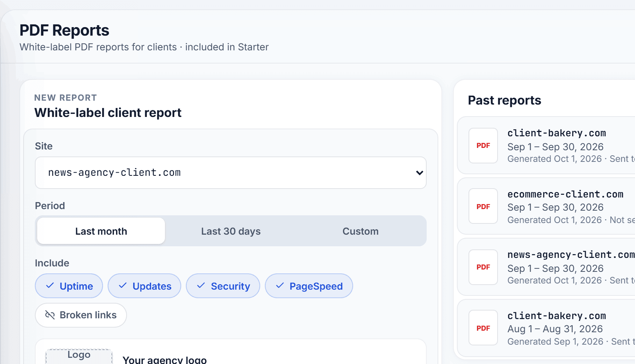Click the 'Past reports' heading
The width and height of the screenshot is (635, 364).
coord(505,100)
